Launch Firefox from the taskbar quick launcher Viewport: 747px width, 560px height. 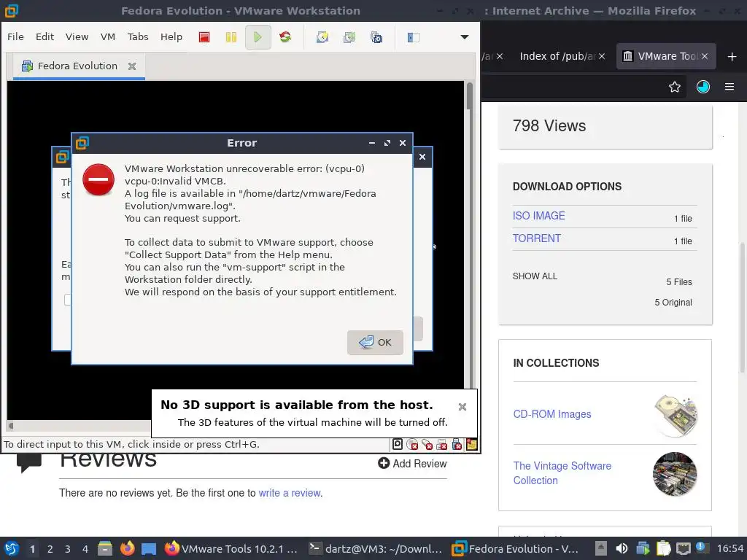click(127, 548)
